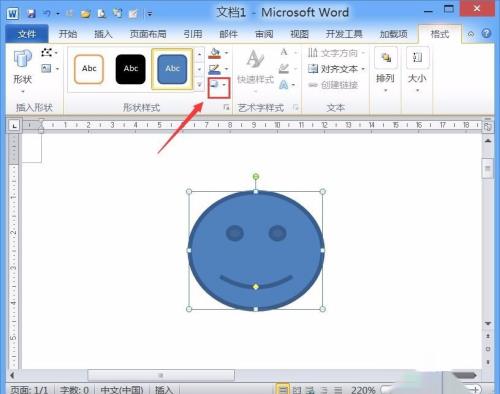Image resolution: width=500 pixels, height=394 pixels.
Task: Open the Shape Effects dropdown arrow
Action: tap(224, 85)
